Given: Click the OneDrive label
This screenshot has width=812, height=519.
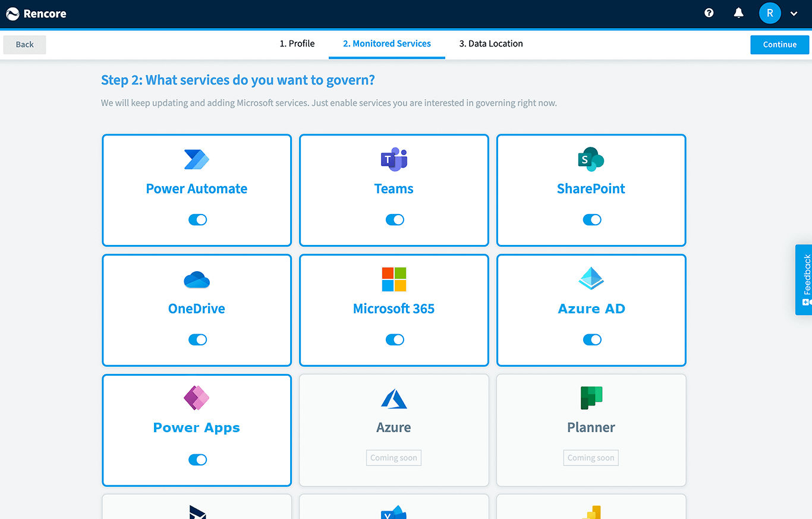Looking at the screenshot, I should [x=197, y=309].
